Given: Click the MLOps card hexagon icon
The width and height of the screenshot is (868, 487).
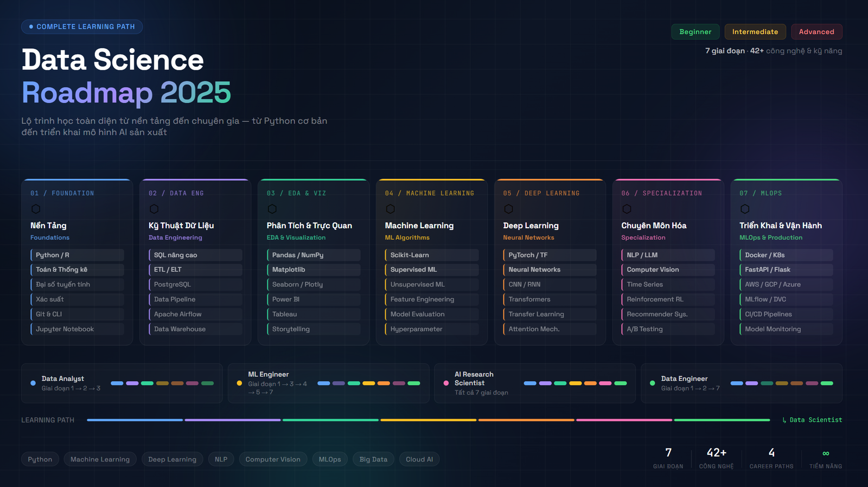Looking at the screenshot, I should coord(745,209).
